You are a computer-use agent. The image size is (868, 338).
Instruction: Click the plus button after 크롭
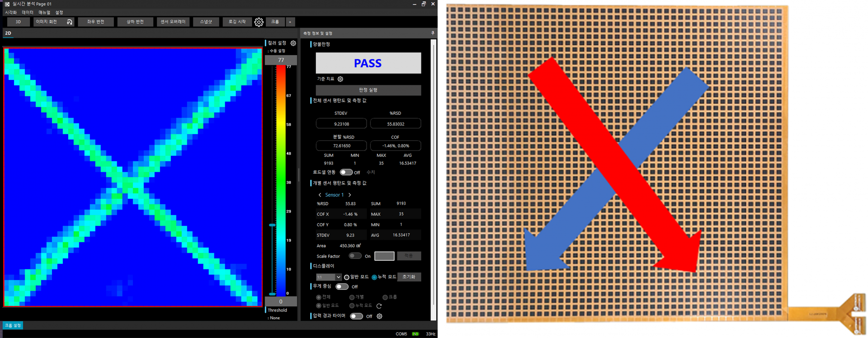point(290,22)
